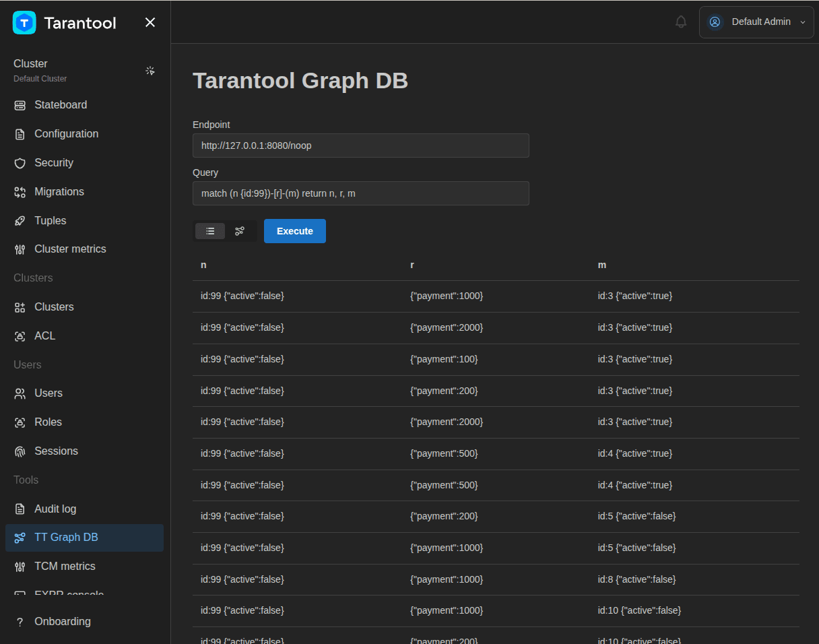Click the r column header

(412, 265)
